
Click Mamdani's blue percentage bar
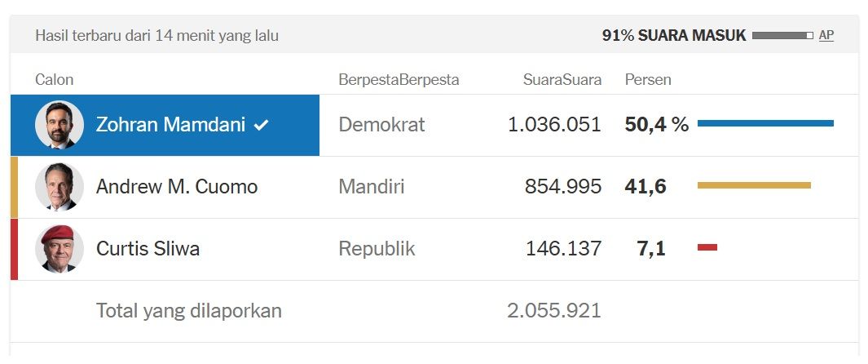(765, 123)
